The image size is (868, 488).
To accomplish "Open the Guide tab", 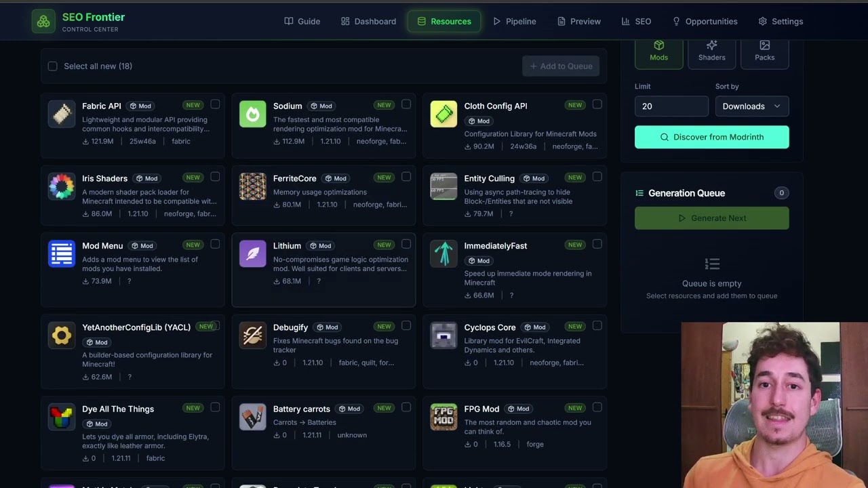I will (302, 22).
